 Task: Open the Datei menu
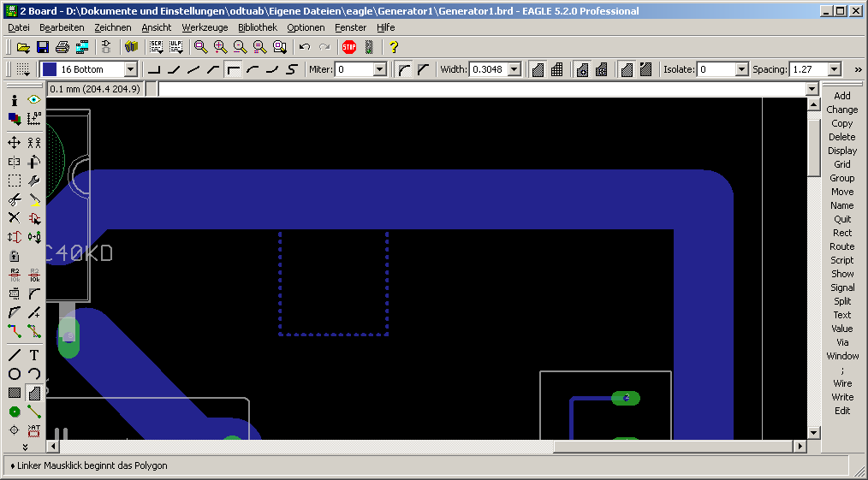[19, 27]
